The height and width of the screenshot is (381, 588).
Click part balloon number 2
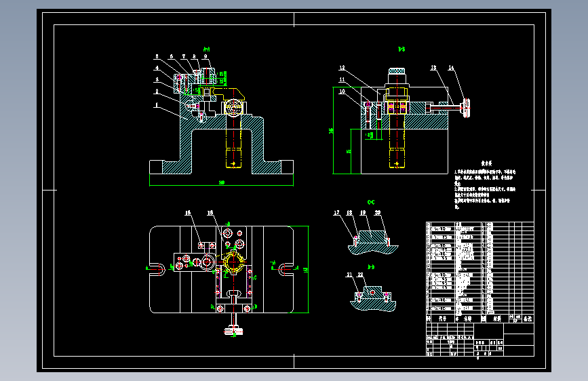click(x=157, y=92)
